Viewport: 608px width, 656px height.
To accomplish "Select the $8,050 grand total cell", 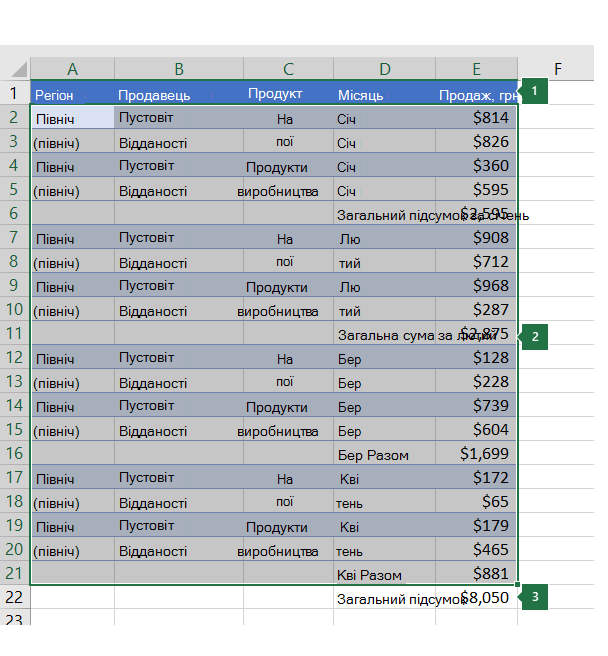I will (476, 597).
